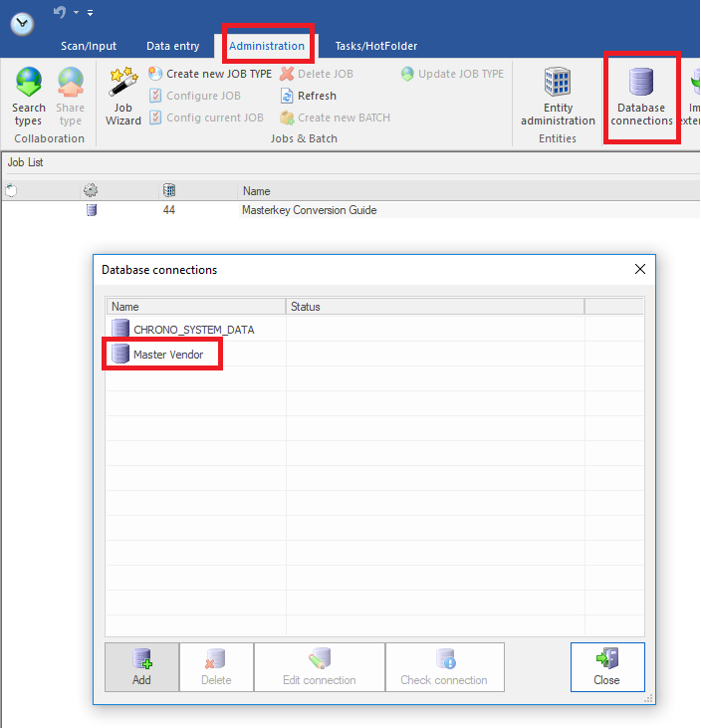Open the Search types tool

pyautogui.click(x=29, y=96)
